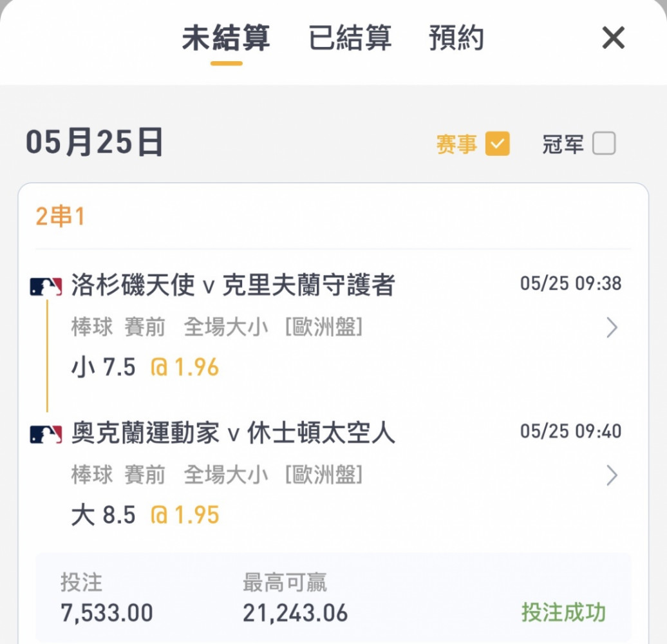Close the bet slip panel with X
The height and width of the screenshot is (644, 667).
click(x=613, y=38)
